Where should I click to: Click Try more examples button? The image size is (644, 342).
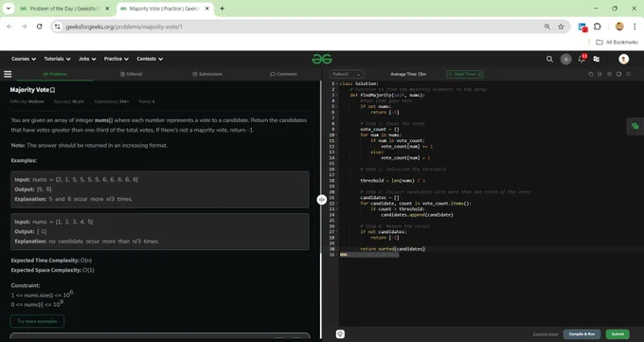tap(37, 321)
